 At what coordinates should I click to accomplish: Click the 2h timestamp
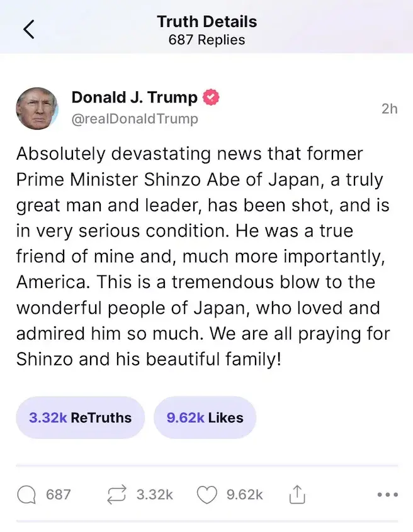click(x=390, y=108)
